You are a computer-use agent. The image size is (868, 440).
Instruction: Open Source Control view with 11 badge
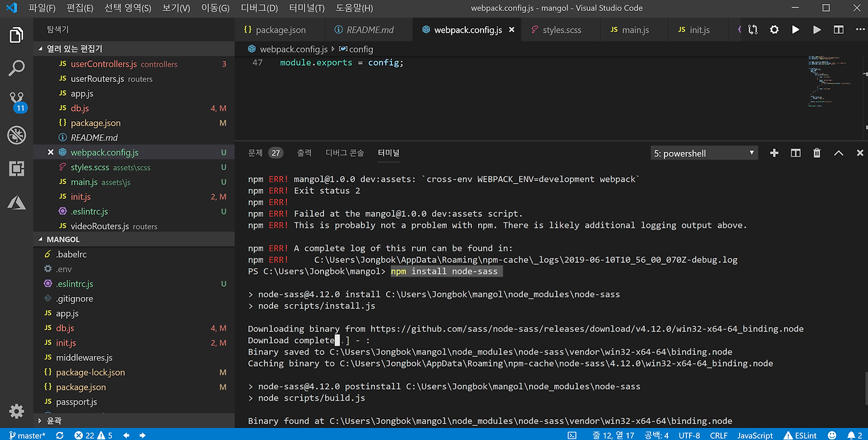tap(17, 102)
